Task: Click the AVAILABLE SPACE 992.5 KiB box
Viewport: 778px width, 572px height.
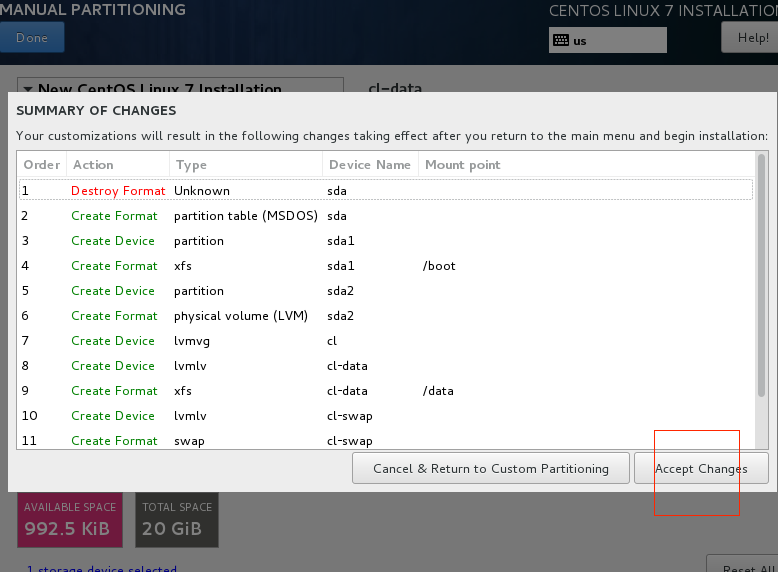Action: (70, 519)
